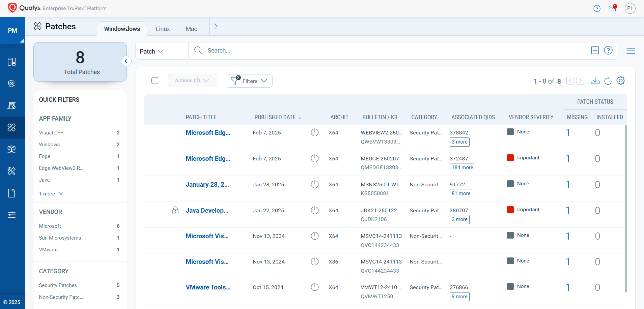Toggle the select-all patches checkbox

click(x=155, y=81)
